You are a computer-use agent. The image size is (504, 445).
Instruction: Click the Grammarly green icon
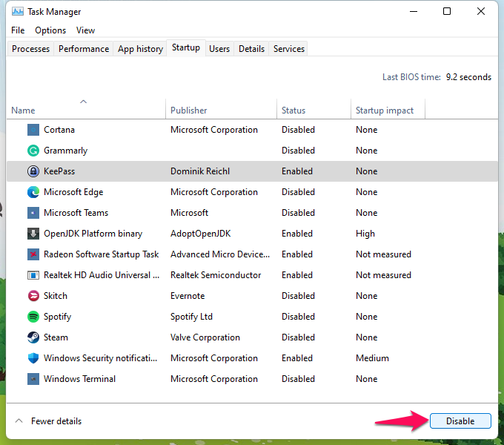(x=33, y=151)
